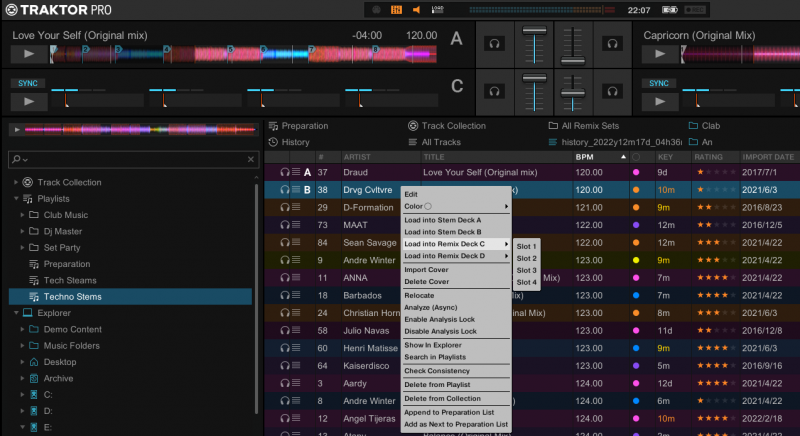Toggle left headphone cue for Deck C

click(494, 92)
